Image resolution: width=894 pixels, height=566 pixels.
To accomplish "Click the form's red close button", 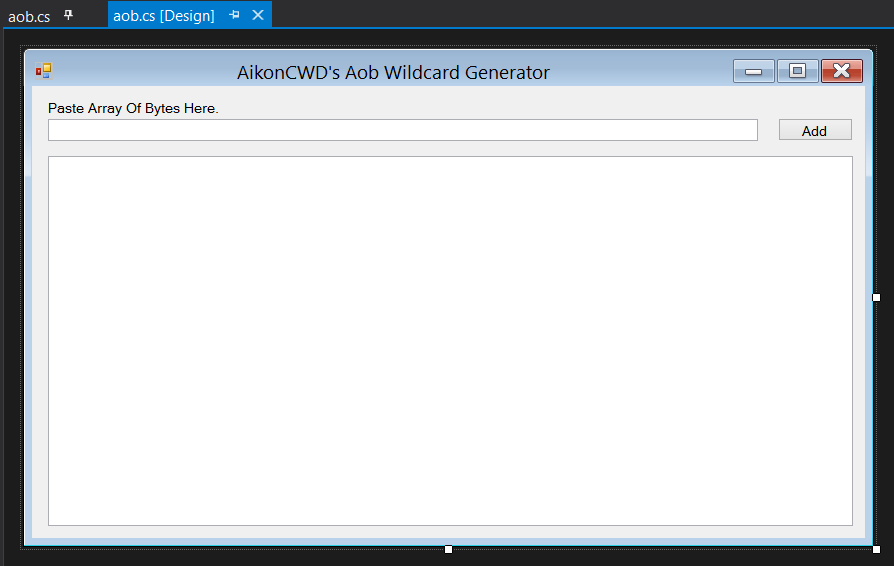I will tap(841, 71).
